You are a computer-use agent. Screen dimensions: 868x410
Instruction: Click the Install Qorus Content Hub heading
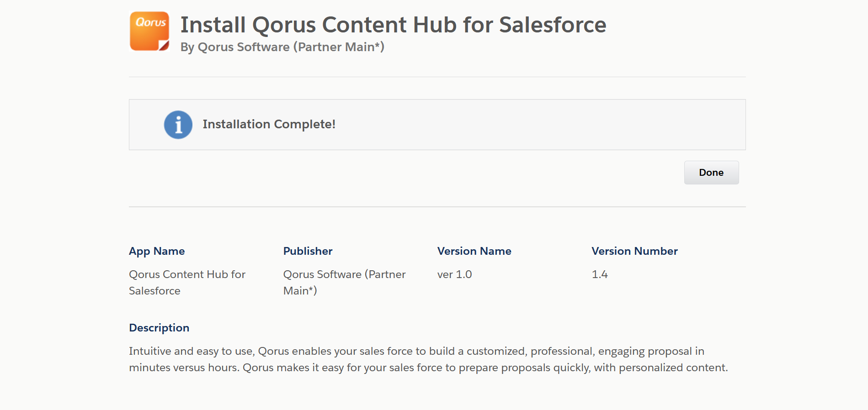pos(393,25)
